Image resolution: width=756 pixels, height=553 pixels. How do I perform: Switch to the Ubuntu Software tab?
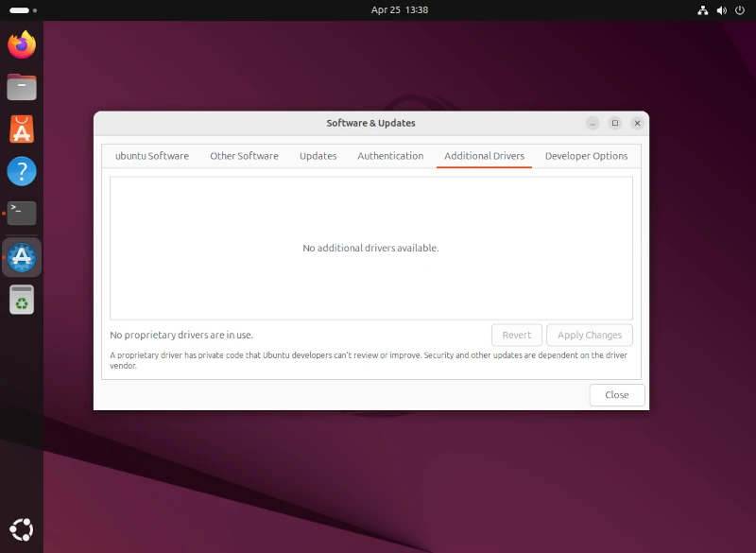152,156
